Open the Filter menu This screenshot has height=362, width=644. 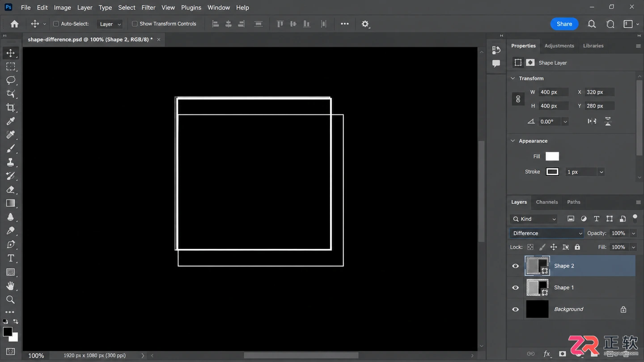[148, 8]
